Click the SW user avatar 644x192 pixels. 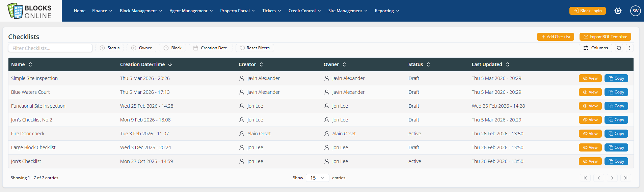[635, 11]
